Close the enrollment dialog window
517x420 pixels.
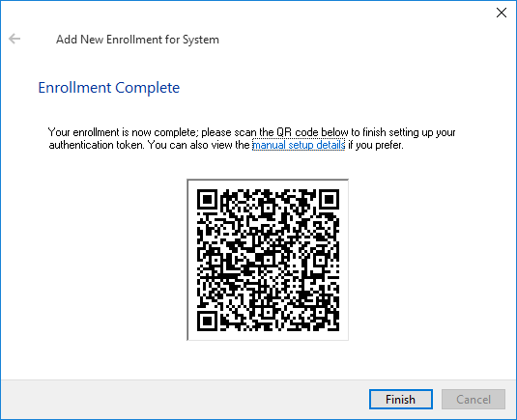[502, 13]
